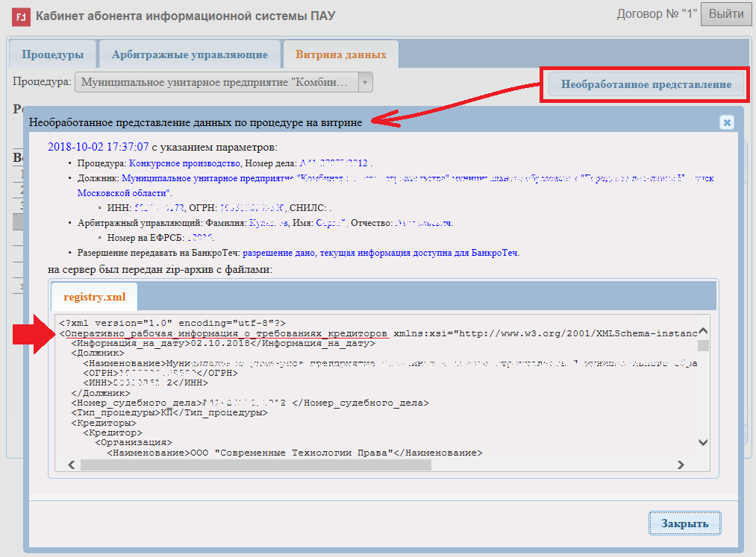
Task: Click the Необработанное представление button
Action: (646, 84)
